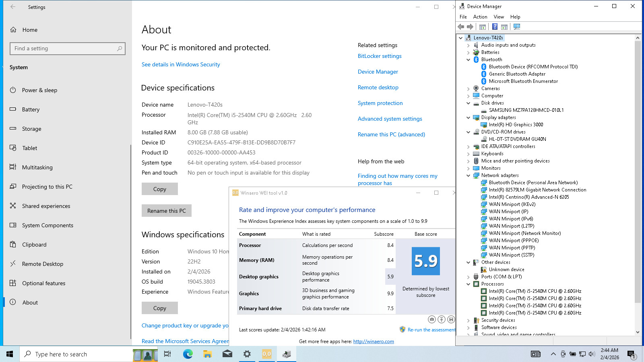This screenshot has height=362, width=644.
Task: Click the Device Manager back arrow icon
Action: (x=461, y=27)
